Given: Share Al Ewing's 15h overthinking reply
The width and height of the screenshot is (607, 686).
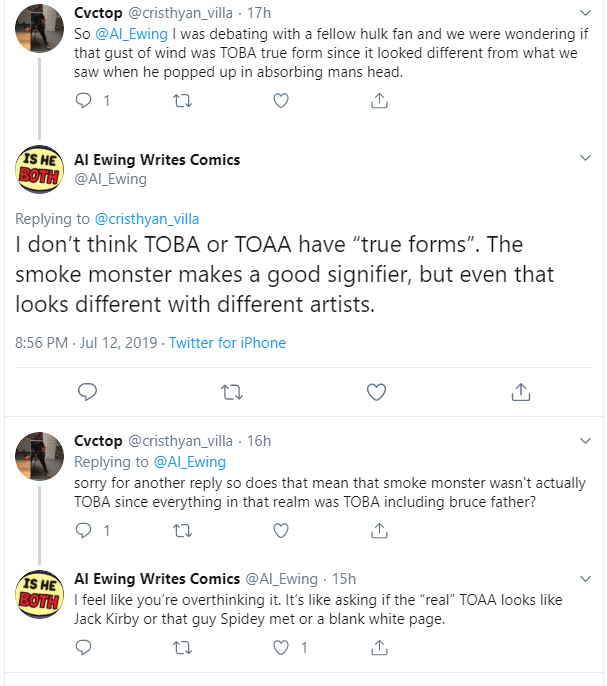Looking at the screenshot, I should [x=379, y=647].
